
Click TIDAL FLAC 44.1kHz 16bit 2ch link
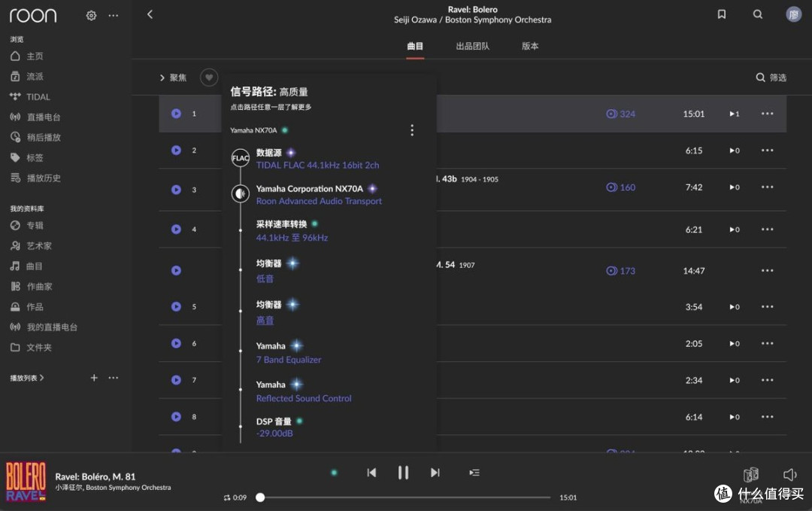[x=317, y=166]
